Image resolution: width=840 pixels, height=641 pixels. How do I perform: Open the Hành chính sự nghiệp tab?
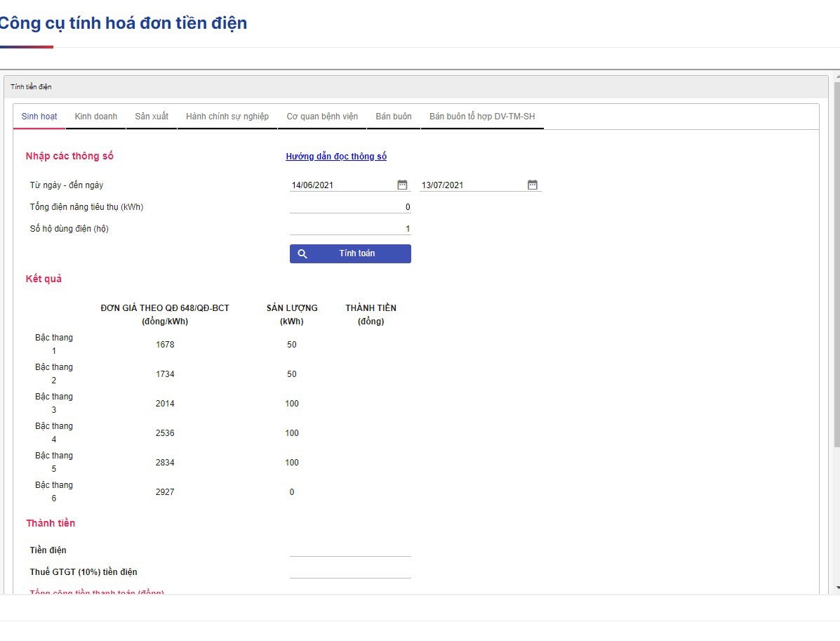pyautogui.click(x=227, y=117)
